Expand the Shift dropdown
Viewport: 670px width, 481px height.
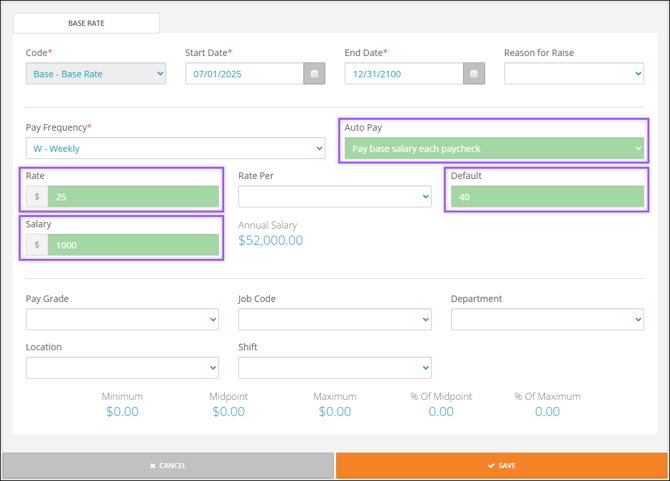335,368
